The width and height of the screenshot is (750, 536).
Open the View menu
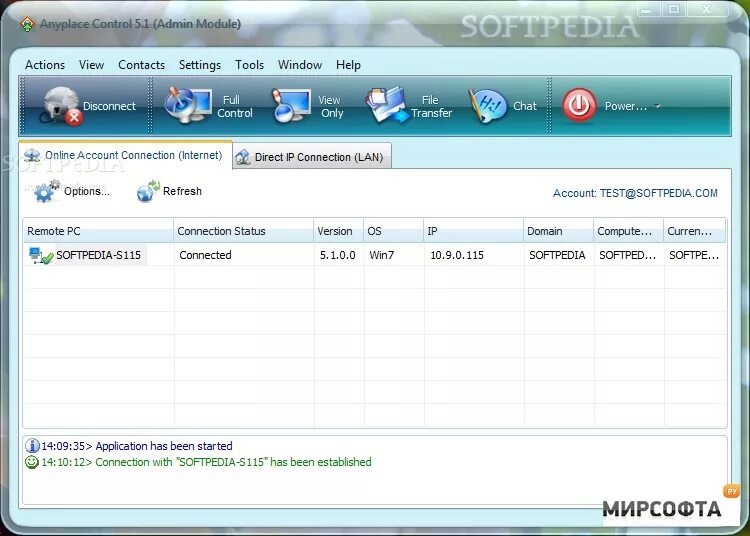pos(91,65)
